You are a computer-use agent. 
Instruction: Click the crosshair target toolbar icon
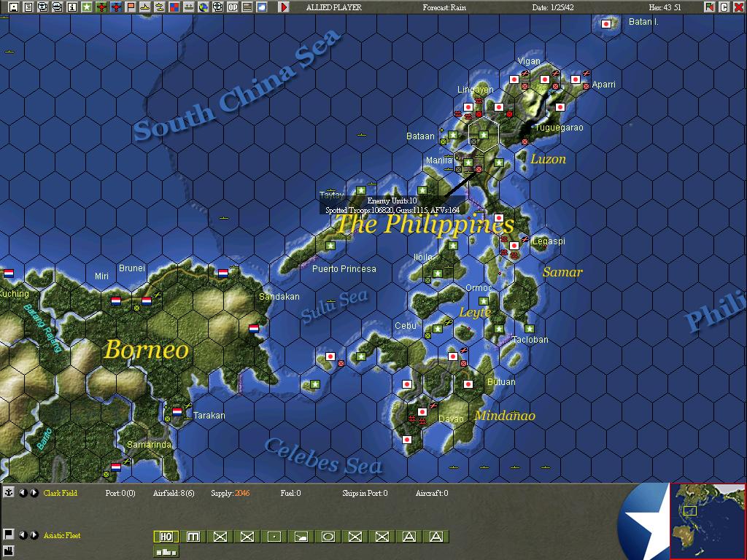click(x=217, y=7)
